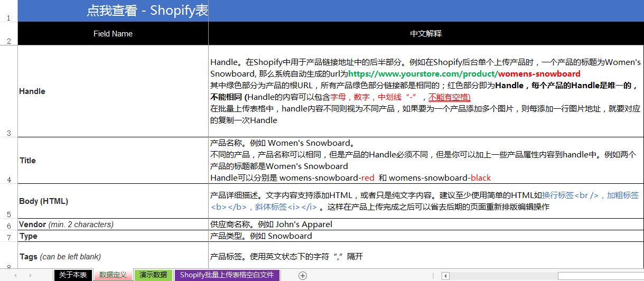This screenshot has width=644, height=281.
Task: Click the previous sheet navigation arrow
Action: pos(16,275)
